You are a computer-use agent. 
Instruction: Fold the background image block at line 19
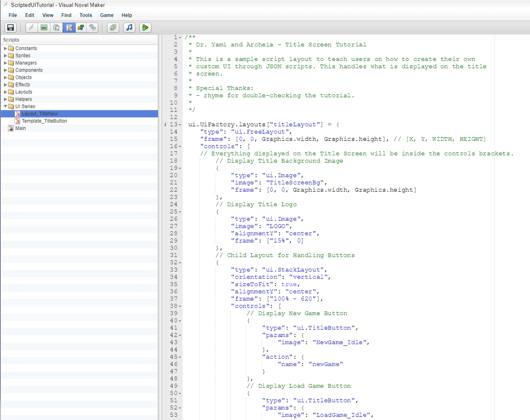pos(180,168)
